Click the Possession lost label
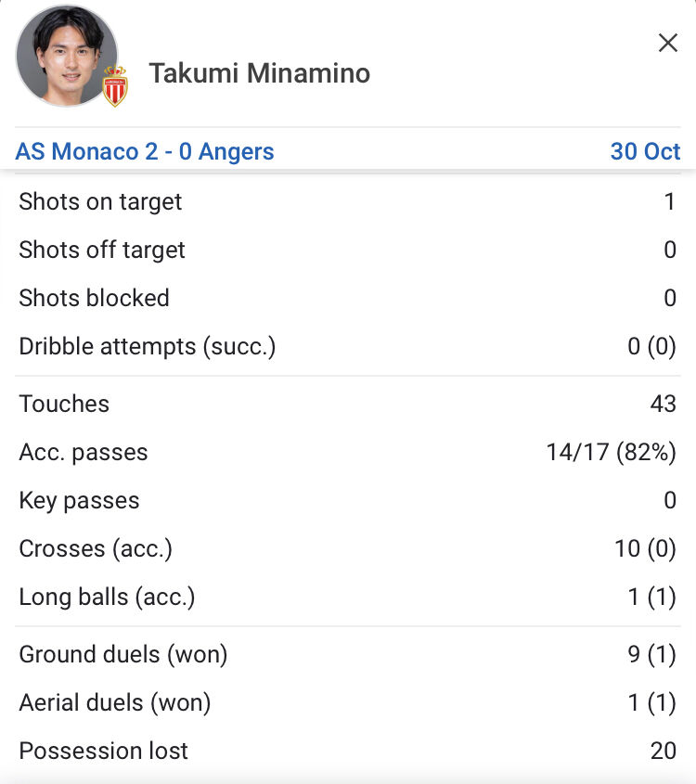Image resolution: width=696 pixels, height=784 pixels. tap(103, 751)
